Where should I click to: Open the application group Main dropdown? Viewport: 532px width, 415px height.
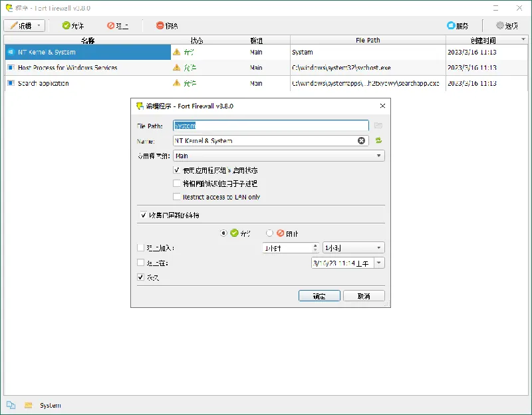tap(279, 156)
